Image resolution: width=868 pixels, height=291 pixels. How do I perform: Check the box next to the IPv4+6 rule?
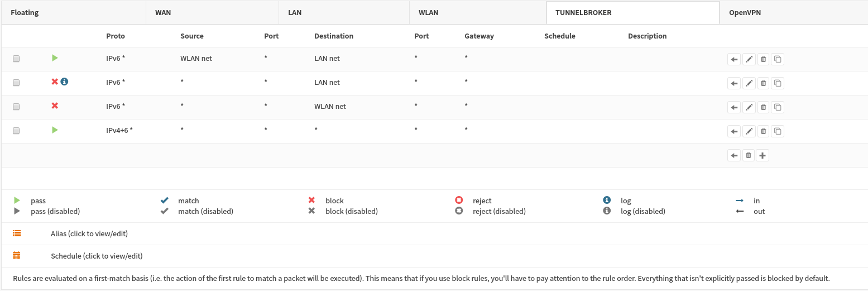point(16,131)
